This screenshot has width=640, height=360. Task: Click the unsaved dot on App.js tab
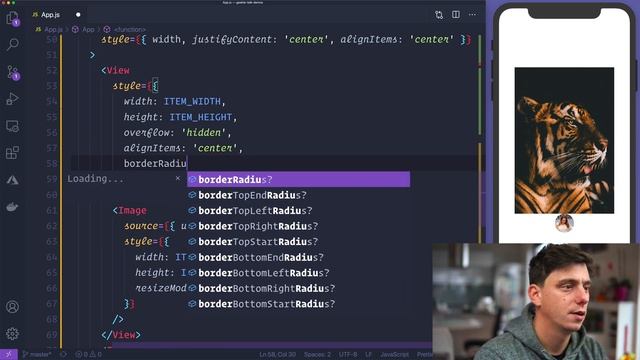pyautogui.click(x=78, y=15)
